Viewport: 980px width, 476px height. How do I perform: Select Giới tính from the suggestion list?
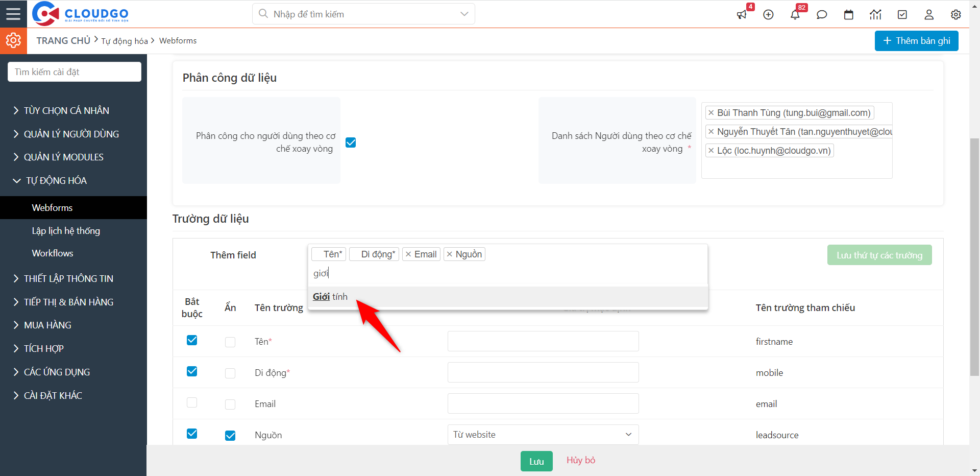330,297
